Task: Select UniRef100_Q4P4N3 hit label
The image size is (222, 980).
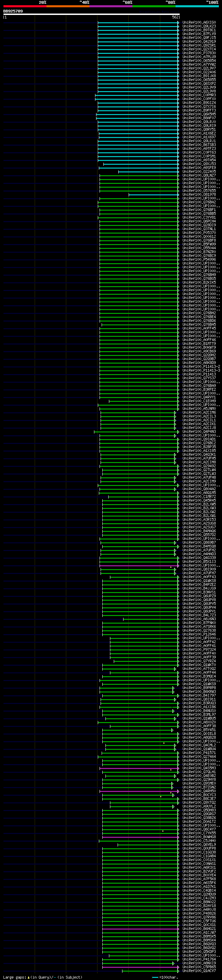Action: (x=199, y=432)
